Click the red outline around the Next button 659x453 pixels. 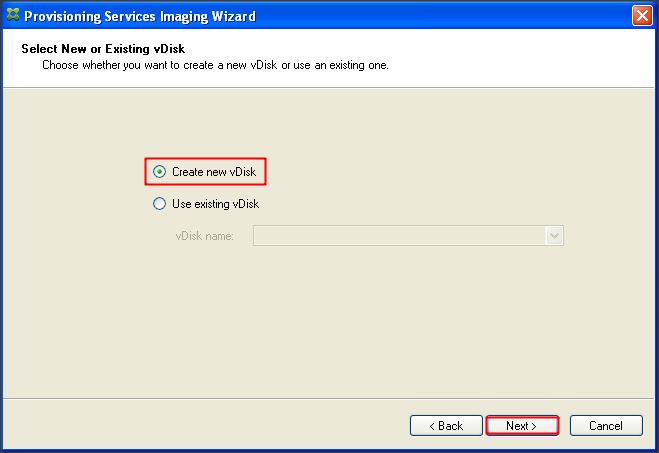pyautogui.click(x=521, y=416)
